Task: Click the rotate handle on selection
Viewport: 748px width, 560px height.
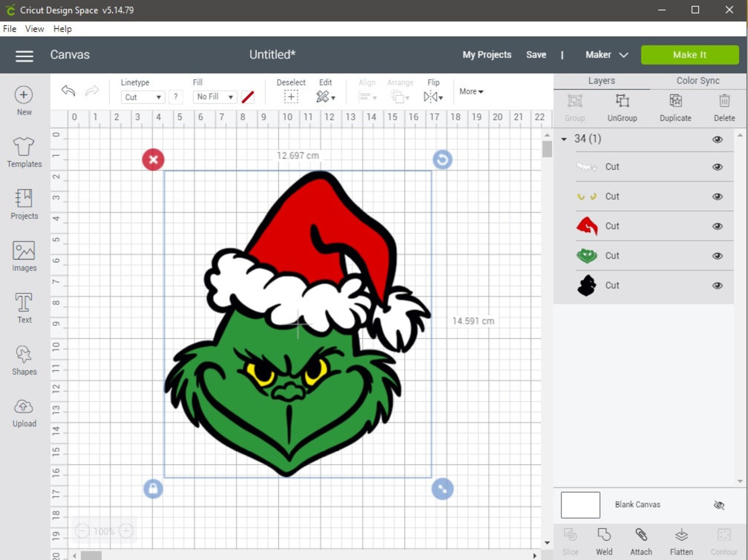Action: pyautogui.click(x=442, y=160)
